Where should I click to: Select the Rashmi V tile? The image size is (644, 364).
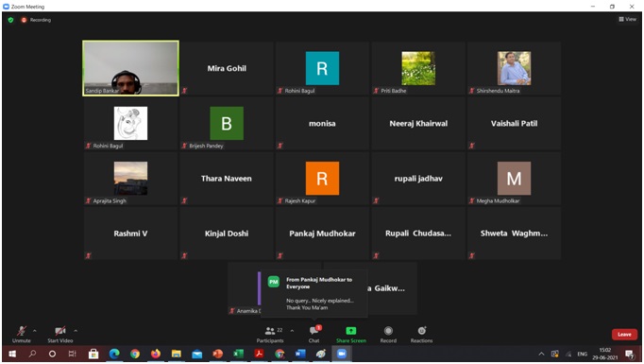[130, 234]
